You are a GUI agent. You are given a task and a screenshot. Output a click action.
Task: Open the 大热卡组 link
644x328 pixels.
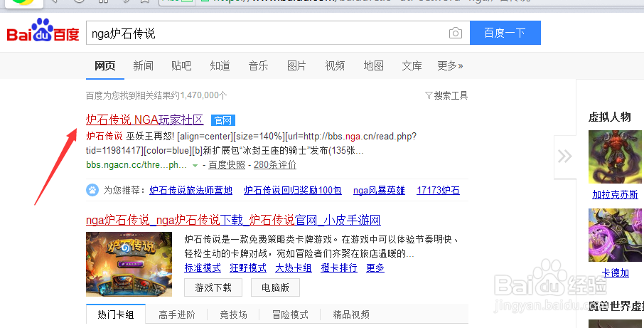coord(294,268)
